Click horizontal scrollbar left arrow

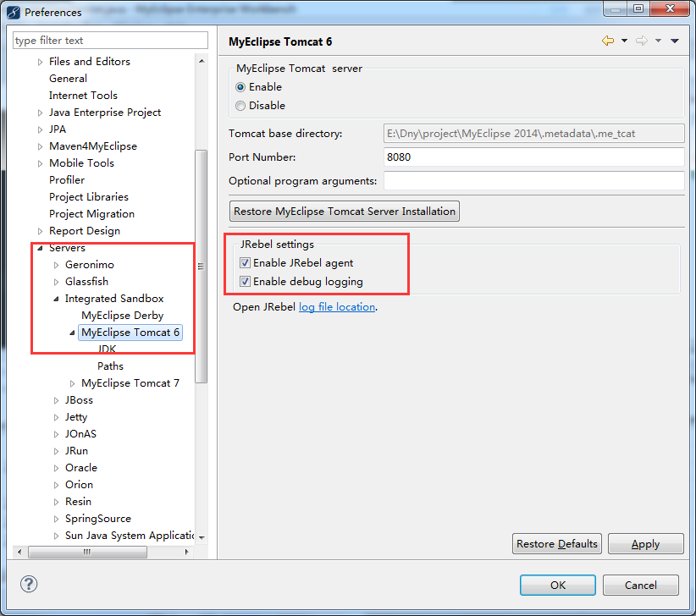tap(19, 552)
